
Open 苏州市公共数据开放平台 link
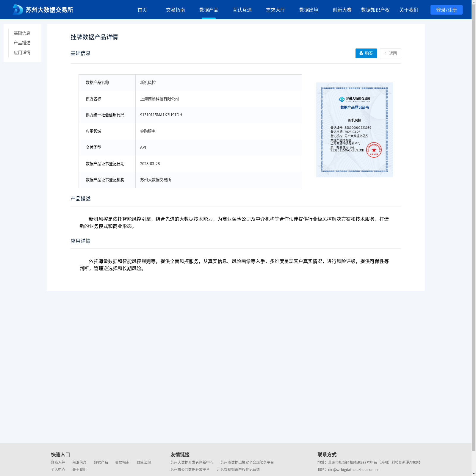click(x=190, y=469)
